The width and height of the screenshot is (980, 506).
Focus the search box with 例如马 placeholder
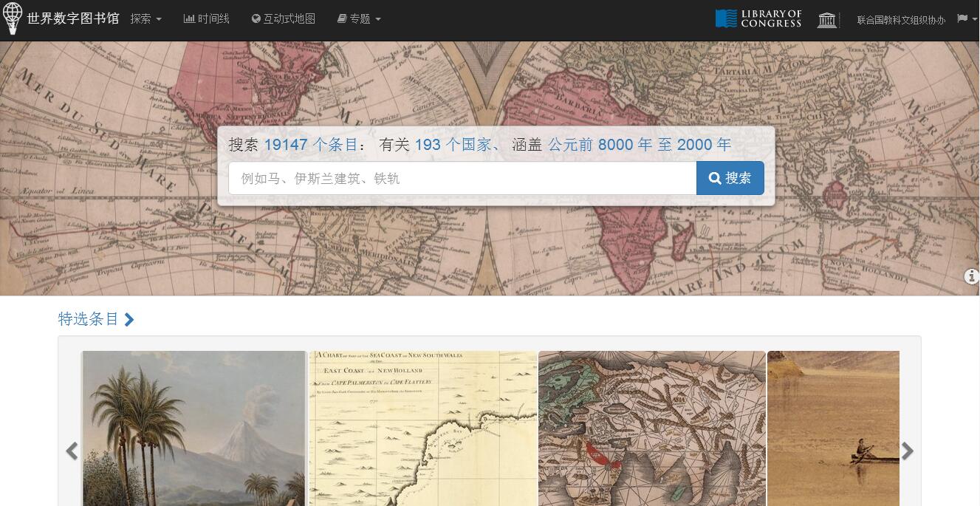[x=462, y=178]
